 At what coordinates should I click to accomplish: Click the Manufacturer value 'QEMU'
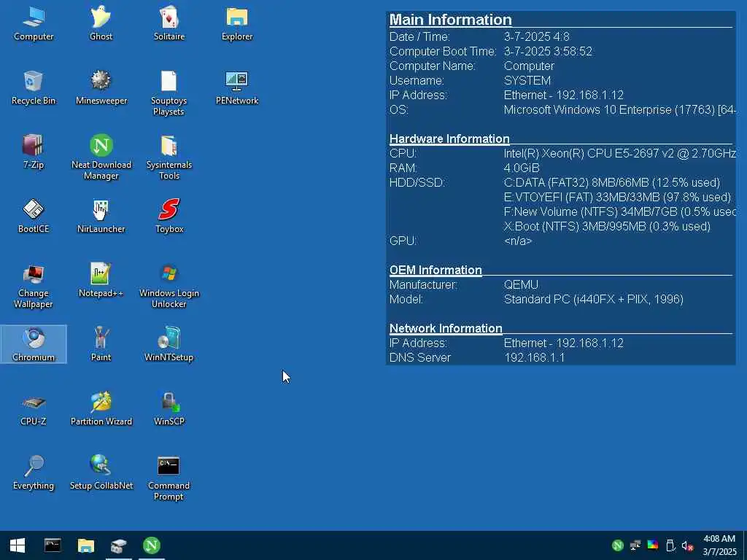(521, 285)
